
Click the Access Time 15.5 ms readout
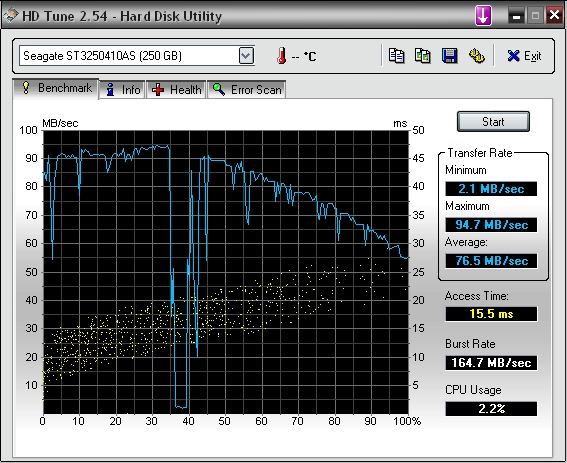[491, 314]
